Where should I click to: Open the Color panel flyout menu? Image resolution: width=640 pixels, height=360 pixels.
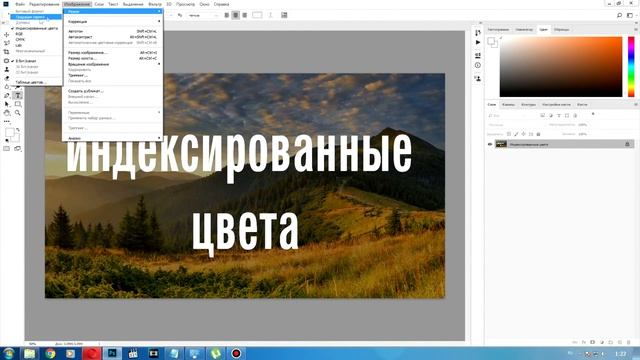pos(636,30)
